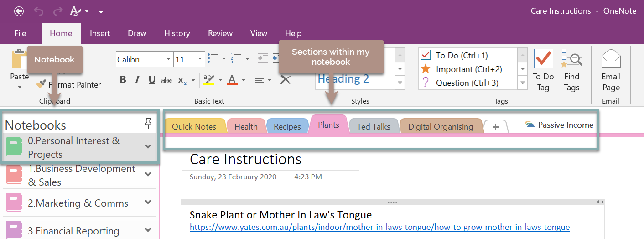Expand the 3.Financial Reporting notebook chevron

point(148,230)
